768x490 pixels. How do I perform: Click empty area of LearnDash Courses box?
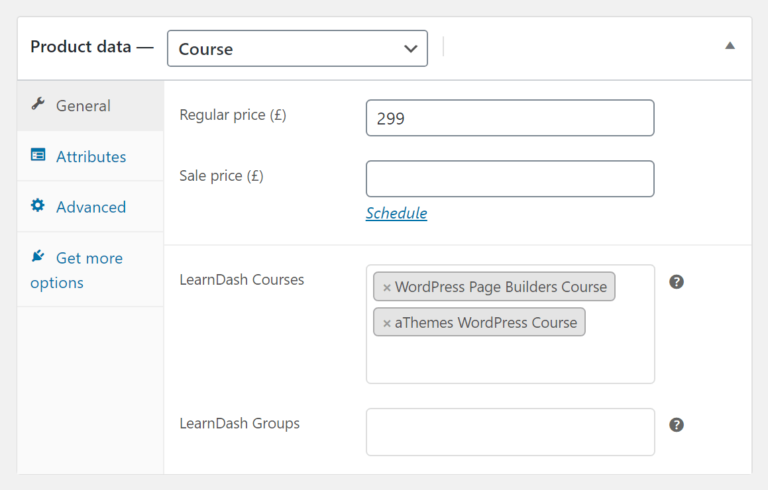(x=510, y=360)
